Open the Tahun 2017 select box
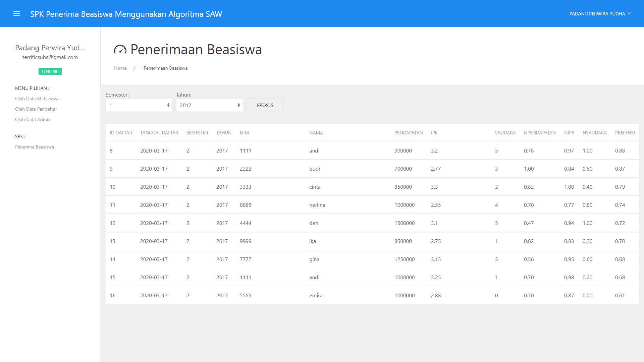 209,105
